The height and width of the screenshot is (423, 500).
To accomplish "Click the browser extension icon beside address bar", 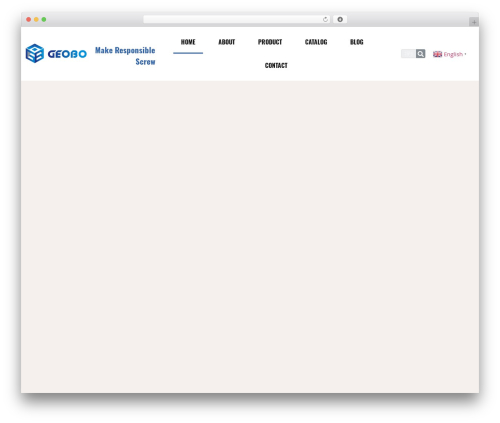I will 340,19.
